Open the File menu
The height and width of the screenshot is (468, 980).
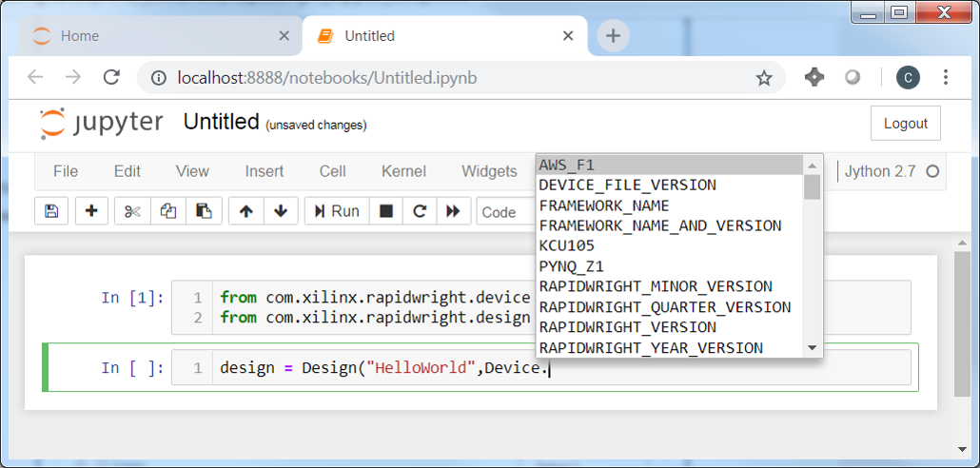[x=66, y=171]
